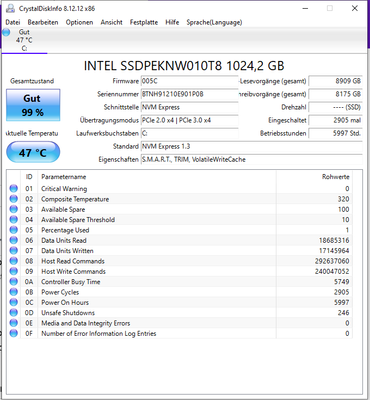Image resolution: width=370 pixels, height=400 pixels.
Task: Click the orb for Number of Error Information Log Entries
Action: 14,333
